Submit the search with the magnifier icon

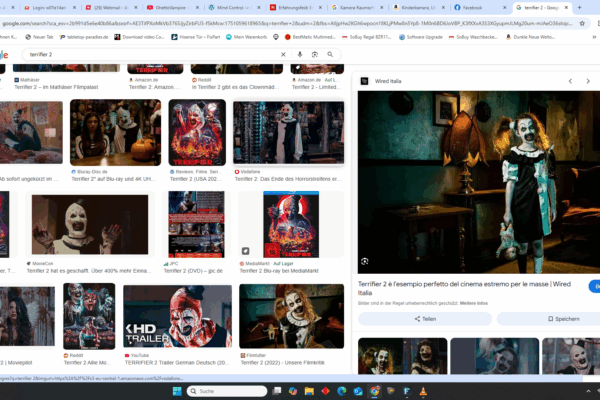[x=330, y=54]
